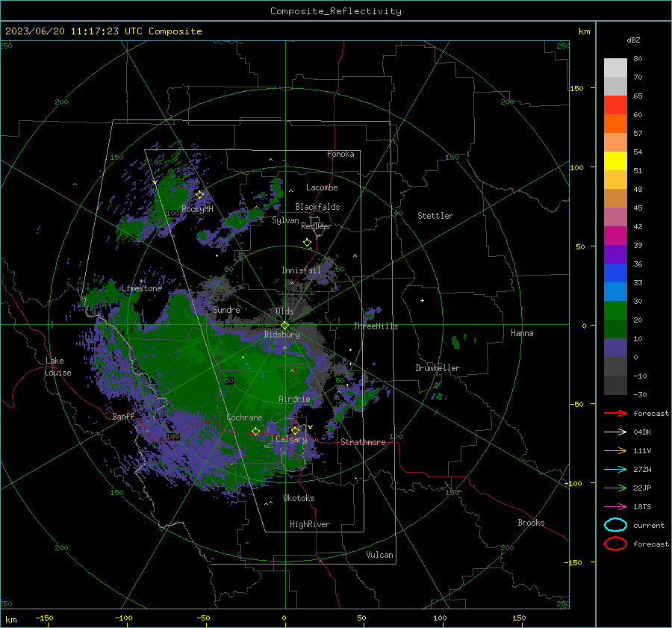Click the yellow diamond marker beside RockyMH

pyautogui.click(x=199, y=195)
